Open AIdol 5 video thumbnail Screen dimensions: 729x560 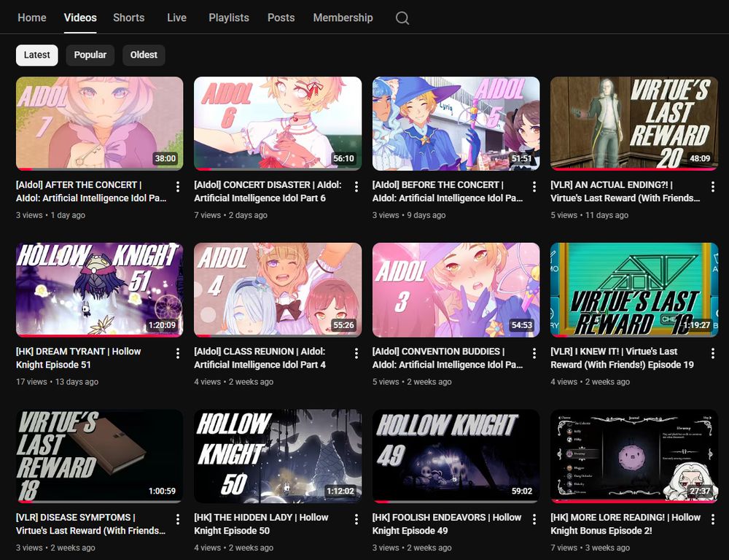[x=456, y=123]
